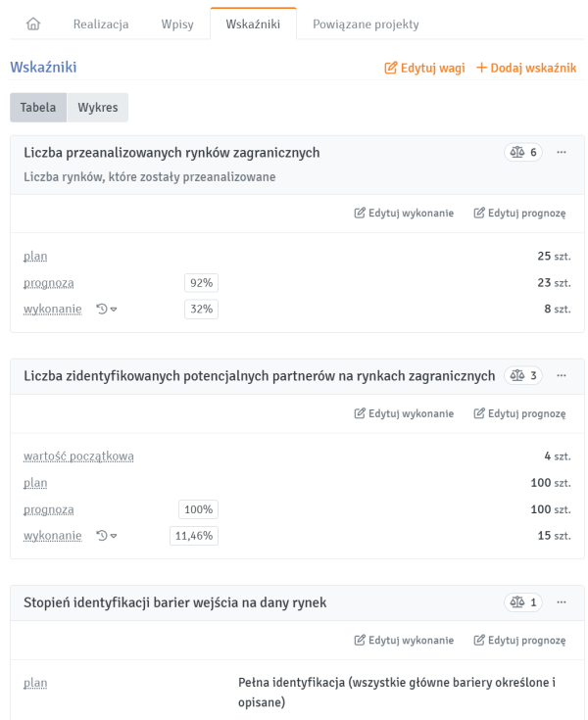This screenshot has height=720, width=588.
Task: Switch to Wykres view
Action: click(x=98, y=108)
